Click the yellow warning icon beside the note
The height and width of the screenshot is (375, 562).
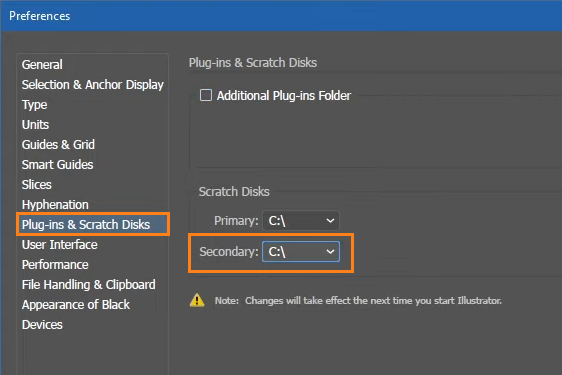(197, 300)
